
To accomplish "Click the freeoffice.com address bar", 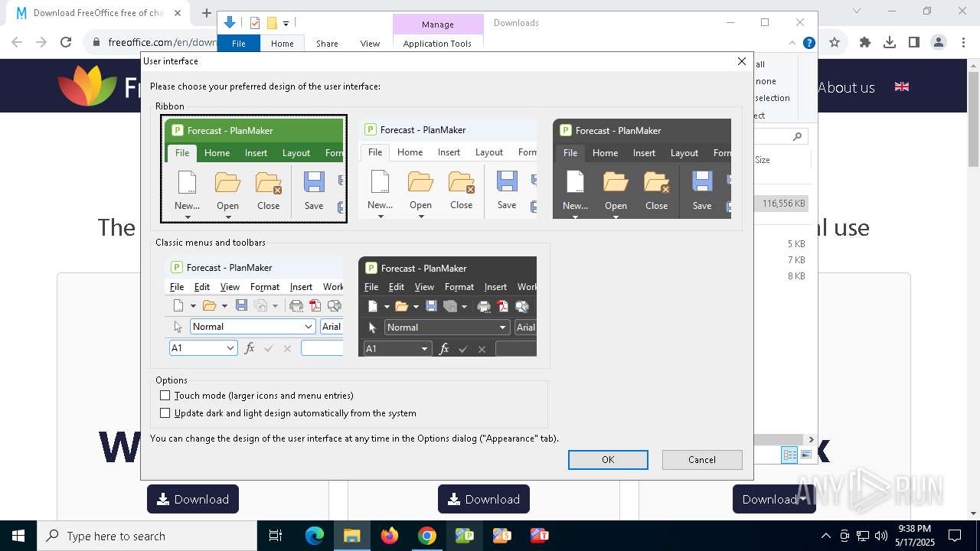I will tap(161, 43).
